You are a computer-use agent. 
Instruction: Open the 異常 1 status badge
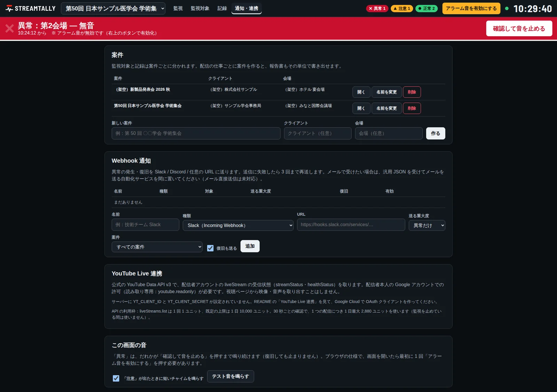pos(377,8)
